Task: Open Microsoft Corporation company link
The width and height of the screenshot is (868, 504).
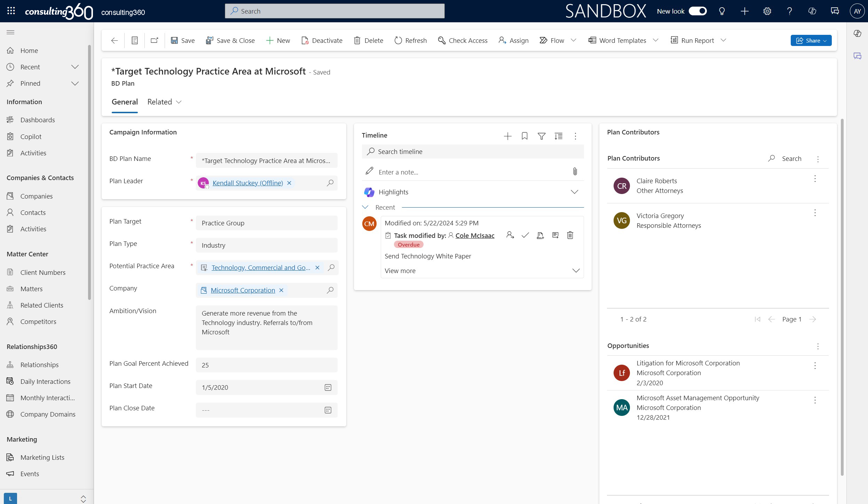Action: [243, 290]
